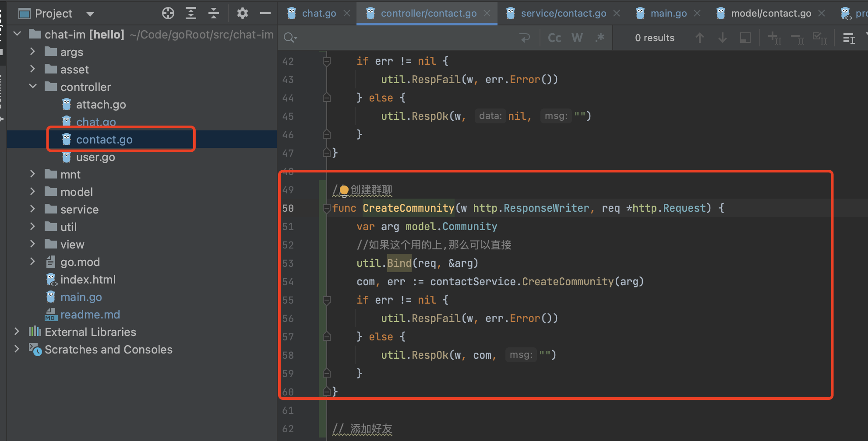868x441 pixels.
Task: Toggle whole Words matching in search
Action: (x=577, y=38)
